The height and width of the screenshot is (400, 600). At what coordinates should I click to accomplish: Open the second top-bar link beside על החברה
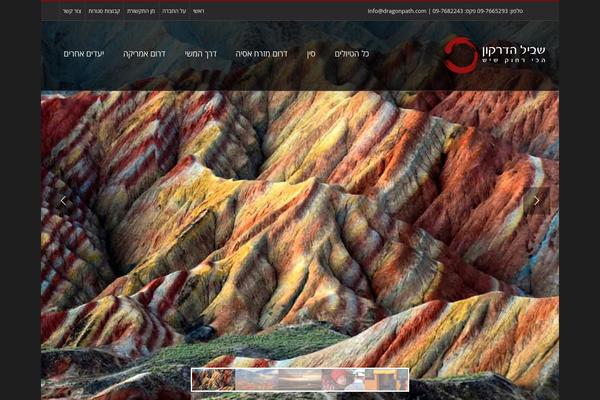click(141, 11)
